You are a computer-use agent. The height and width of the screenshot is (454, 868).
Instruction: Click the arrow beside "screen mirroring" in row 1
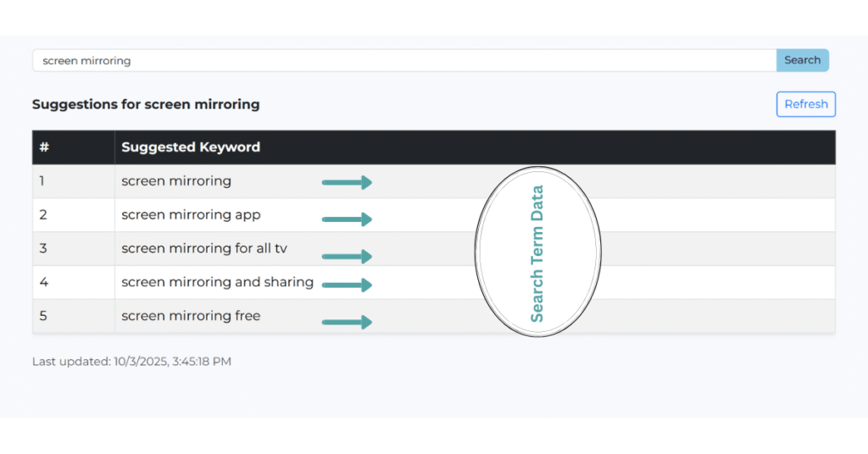(347, 182)
